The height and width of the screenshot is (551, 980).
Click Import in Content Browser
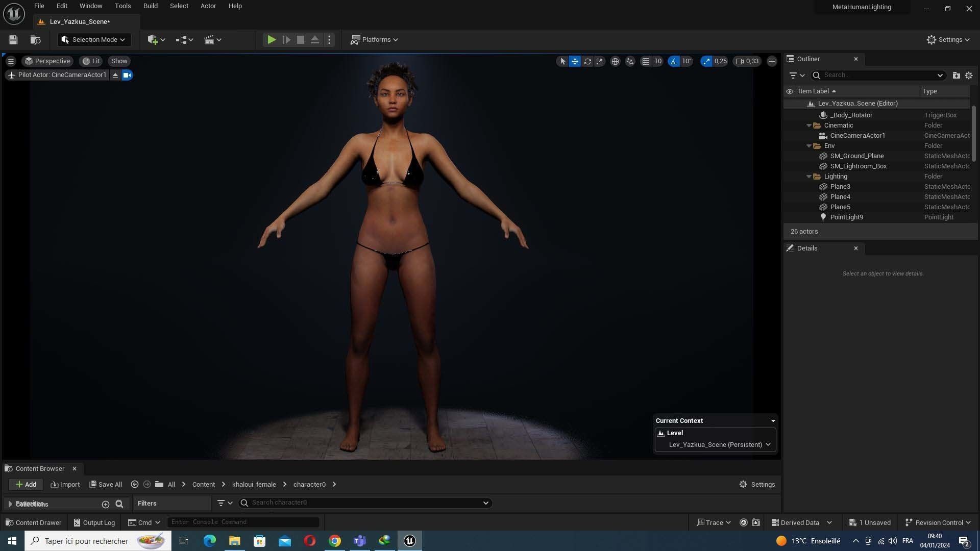click(x=65, y=485)
